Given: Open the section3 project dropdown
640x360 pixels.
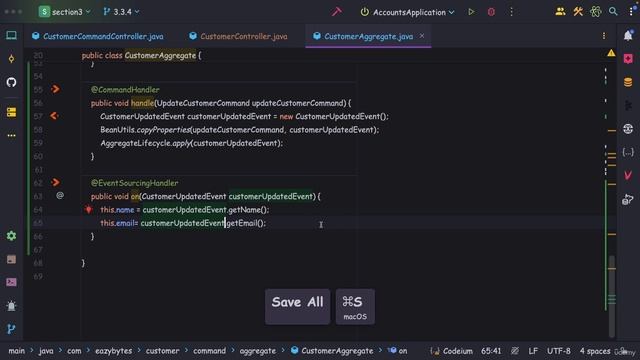Looking at the screenshot, I should pyautogui.click(x=64, y=12).
